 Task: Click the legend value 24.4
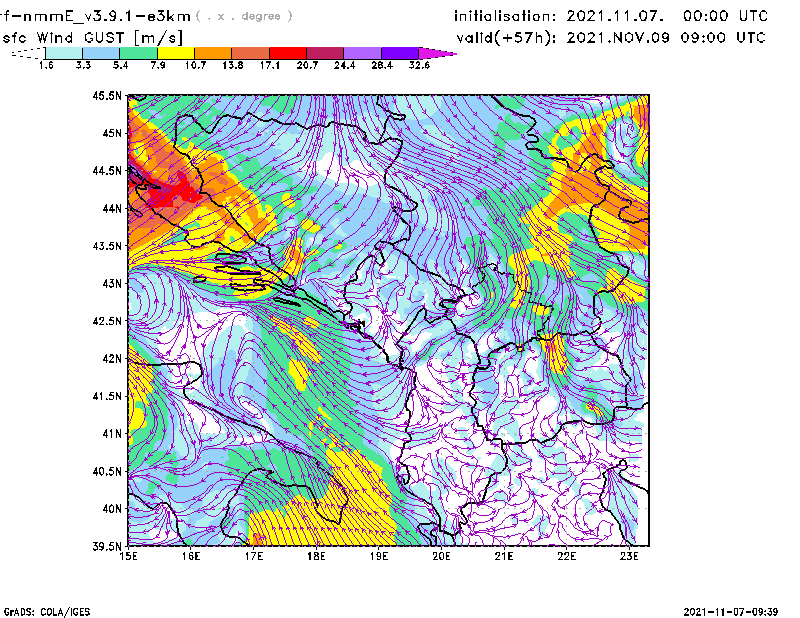tap(344, 65)
